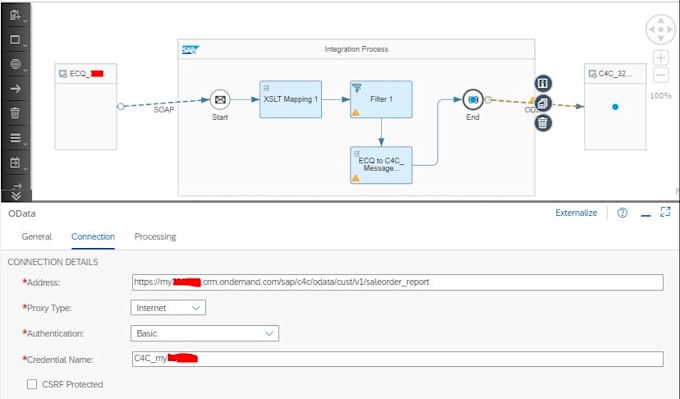
Task: Open the Proxy Type dropdown
Action: (x=168, y=308)
